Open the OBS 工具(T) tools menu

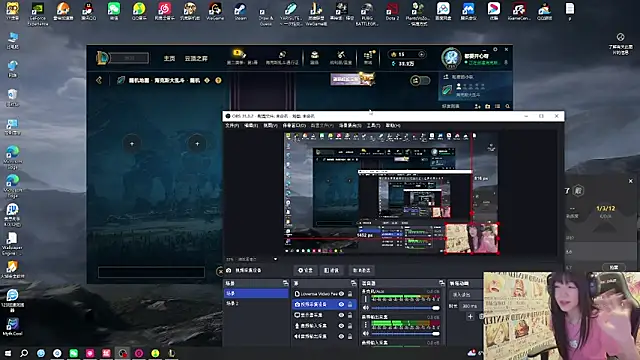pyautogui.click(x=373, y=125)
